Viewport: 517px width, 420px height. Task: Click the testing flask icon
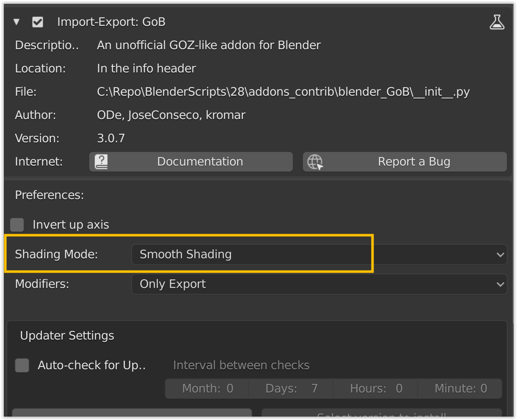point(497,22)
